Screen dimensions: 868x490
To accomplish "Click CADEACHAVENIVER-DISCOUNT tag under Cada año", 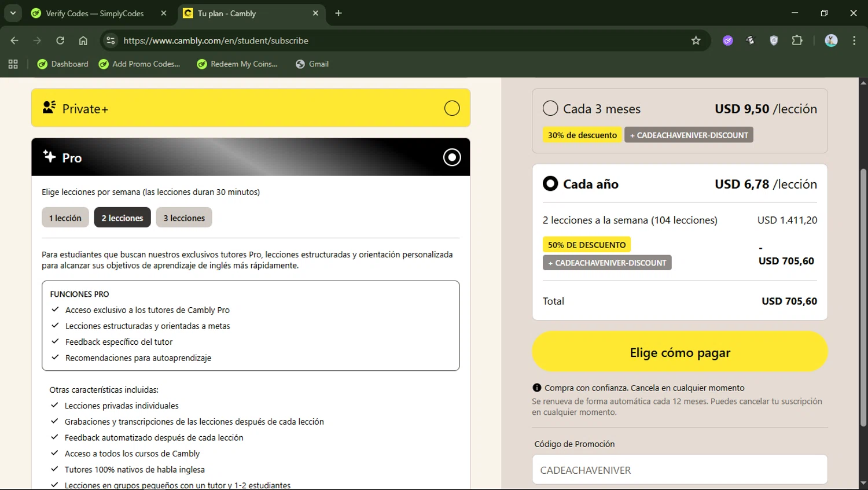I will [607, 263].
